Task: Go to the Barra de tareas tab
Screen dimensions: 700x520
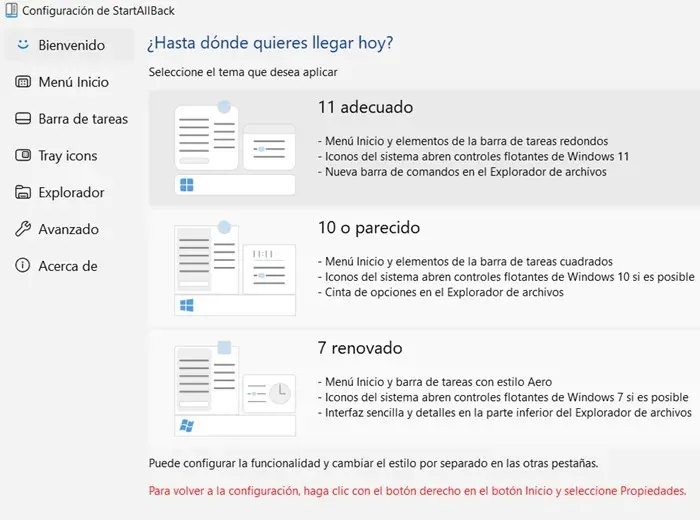Action: (69, 118)
